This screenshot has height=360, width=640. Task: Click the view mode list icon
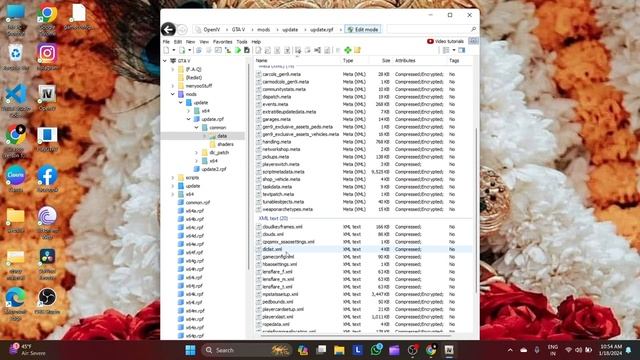[x=446, y=50]
